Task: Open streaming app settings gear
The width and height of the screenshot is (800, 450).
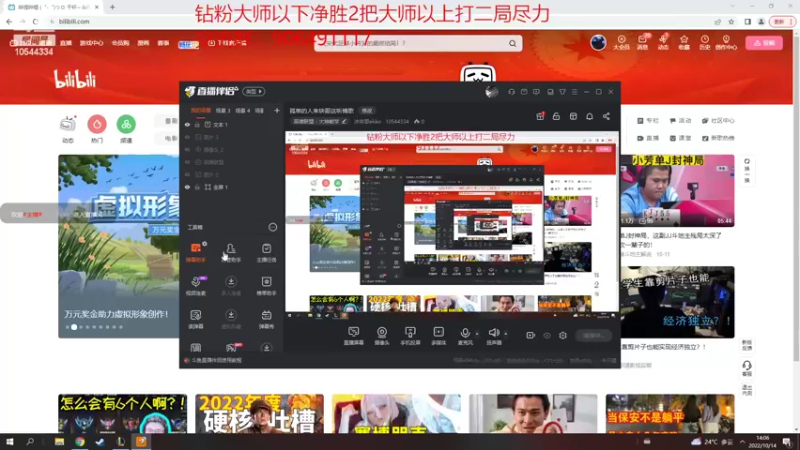Action: click(x=563, y=335)
